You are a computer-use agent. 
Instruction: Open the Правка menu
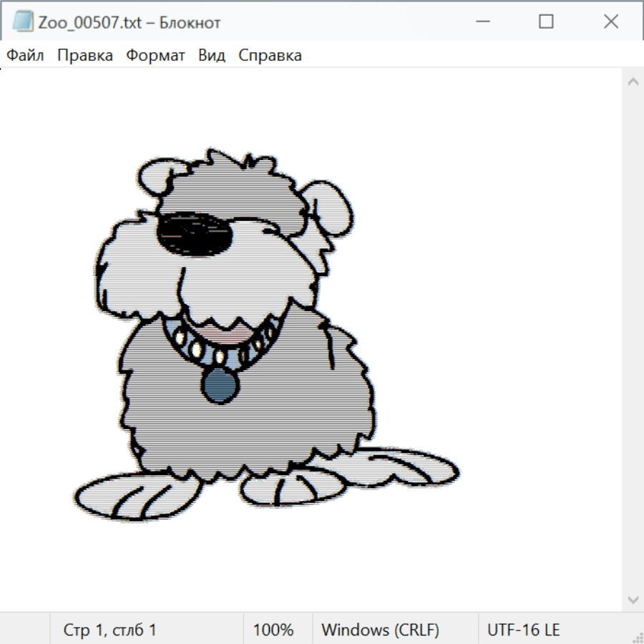(84, 55)
